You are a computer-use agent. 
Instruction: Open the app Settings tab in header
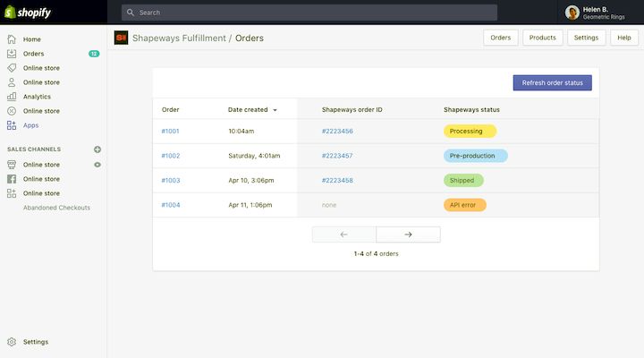[586, 38]
